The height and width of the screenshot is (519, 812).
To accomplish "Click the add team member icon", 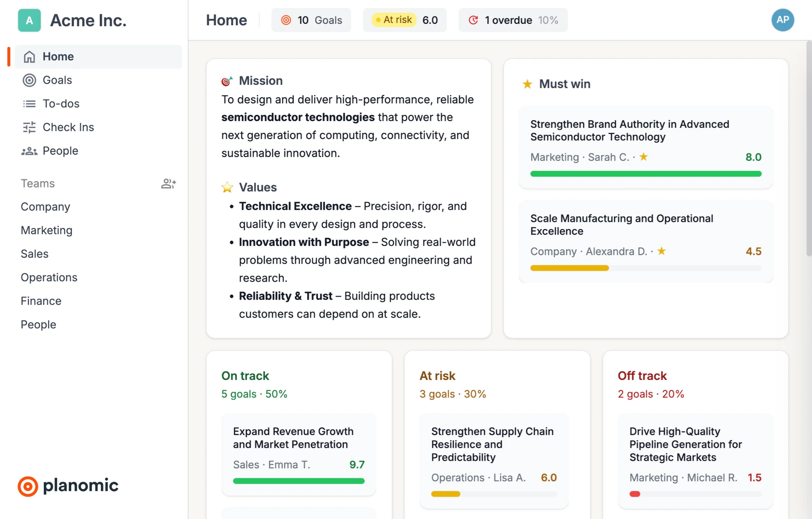I will pos(168,184).
